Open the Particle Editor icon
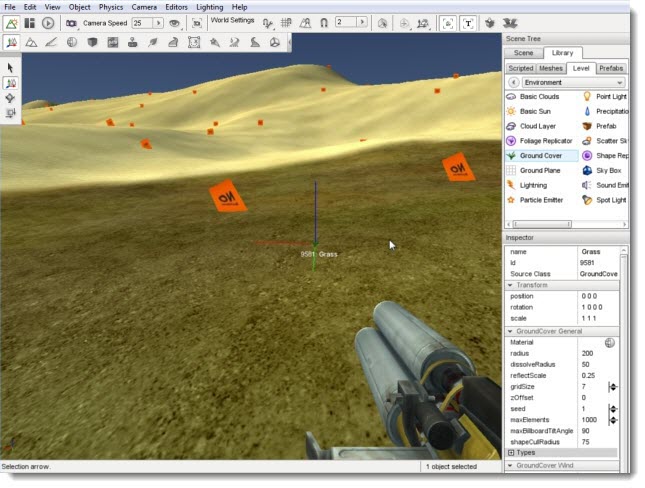 click(x=214, y=42)
